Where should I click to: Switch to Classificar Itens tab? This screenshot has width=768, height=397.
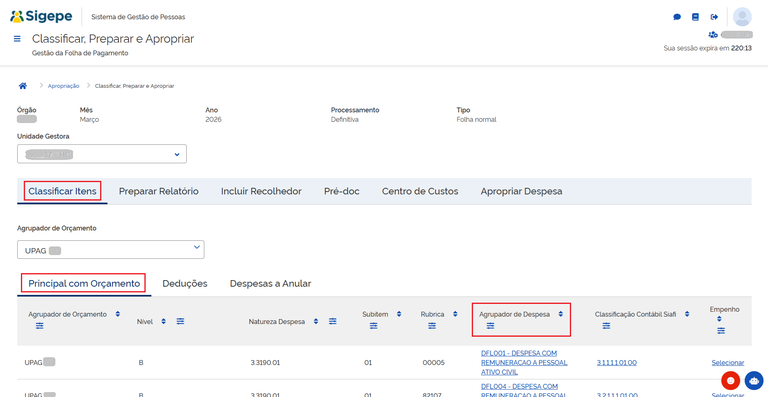tap(62, 191)
